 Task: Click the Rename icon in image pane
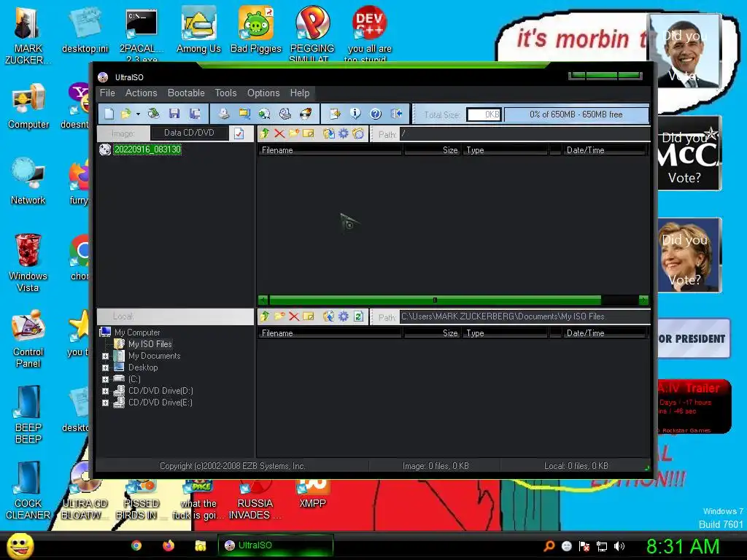coord(309,134)
